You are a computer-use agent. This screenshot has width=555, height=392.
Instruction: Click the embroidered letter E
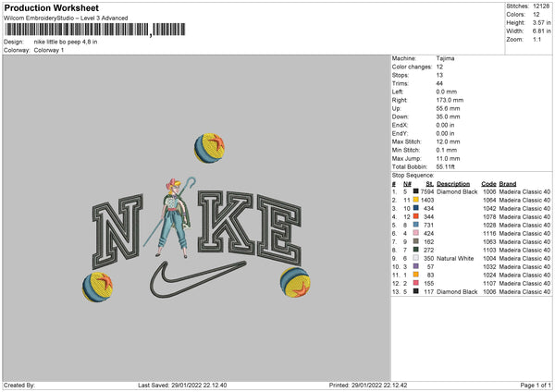(x=279, y=230)
